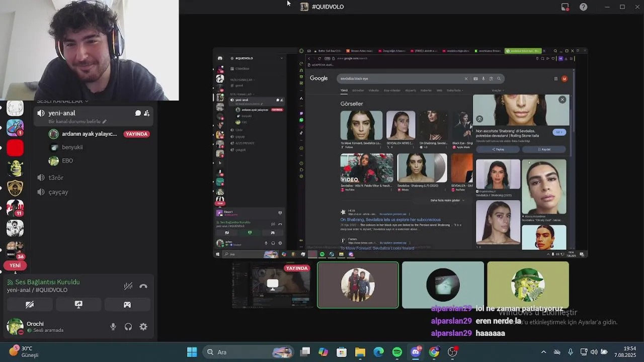Open Google Chrome from the taskbar
Viewport: 644px width, 362px height.
(x=434, y=352)
